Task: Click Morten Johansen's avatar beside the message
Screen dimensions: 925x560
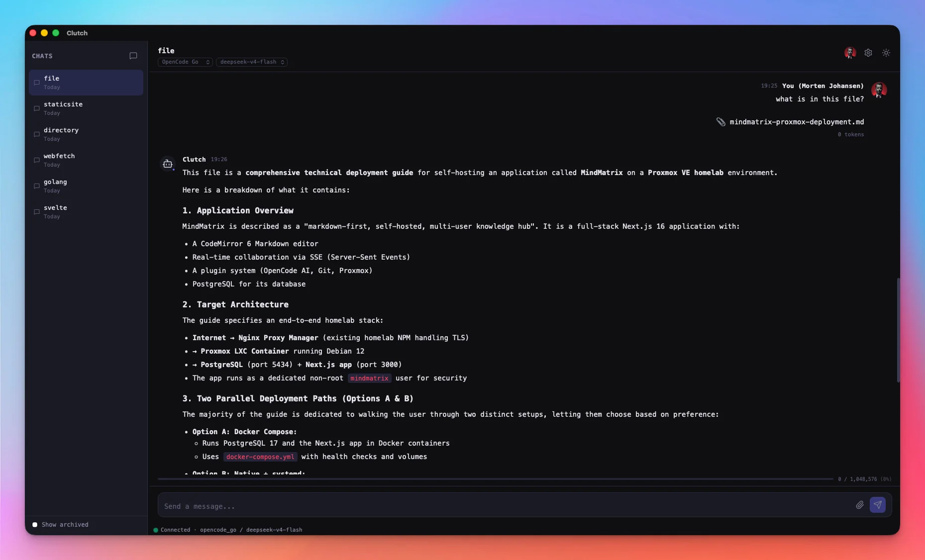Action: coord(879,90)
